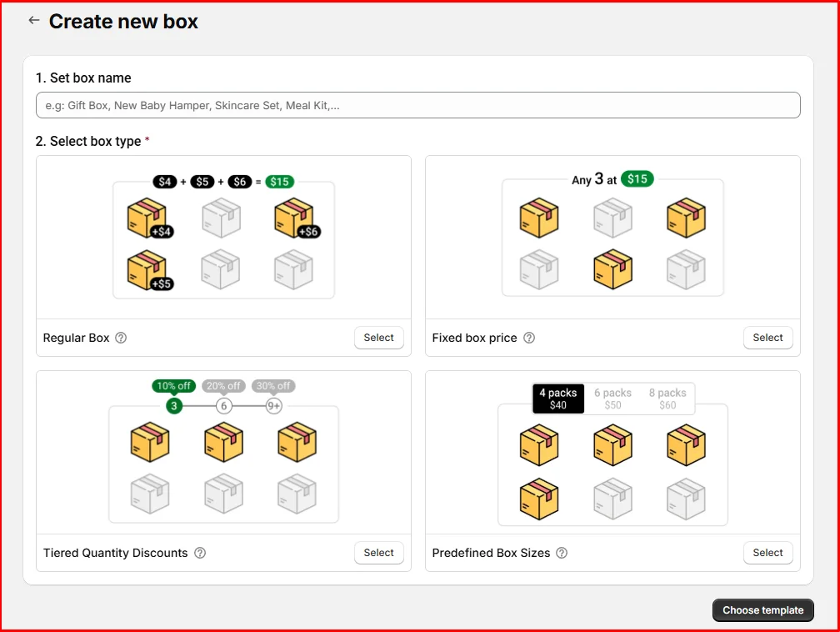Click the tier step marker 9+
This screenshot has width=840, height=632.
point(273,406)
